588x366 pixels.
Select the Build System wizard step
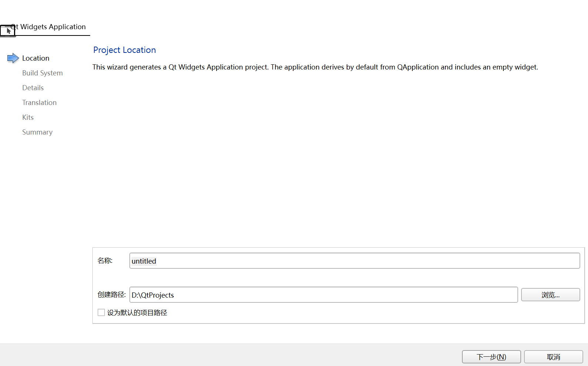coord(43,73)
